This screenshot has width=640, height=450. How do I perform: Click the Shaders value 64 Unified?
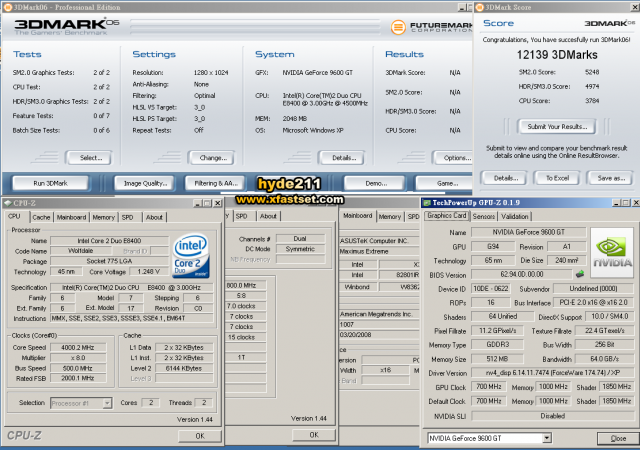(502, 316)
